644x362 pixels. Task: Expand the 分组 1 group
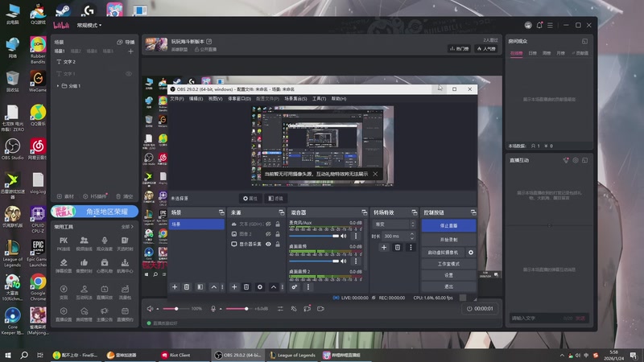(x=58, y=86)
